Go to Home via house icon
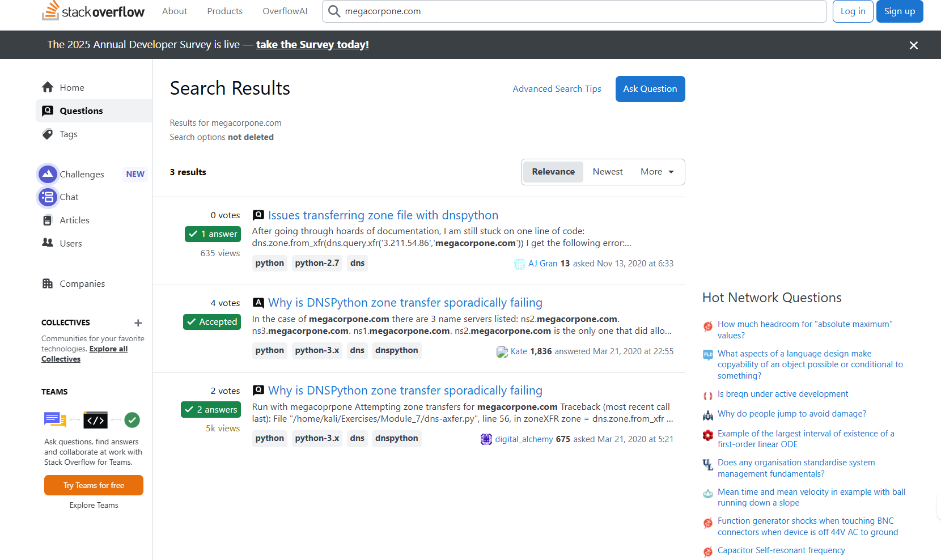This screenshot has width=941, height=560. tap(48, 87)
